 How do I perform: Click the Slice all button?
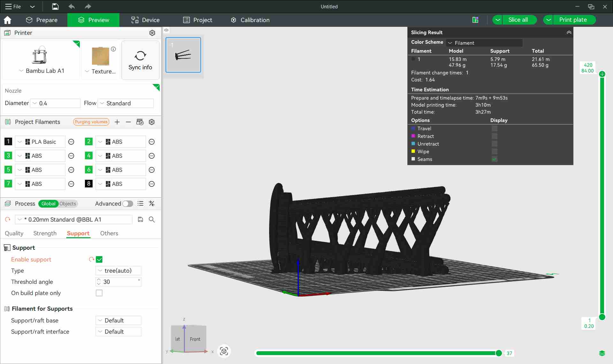point(518,20)
